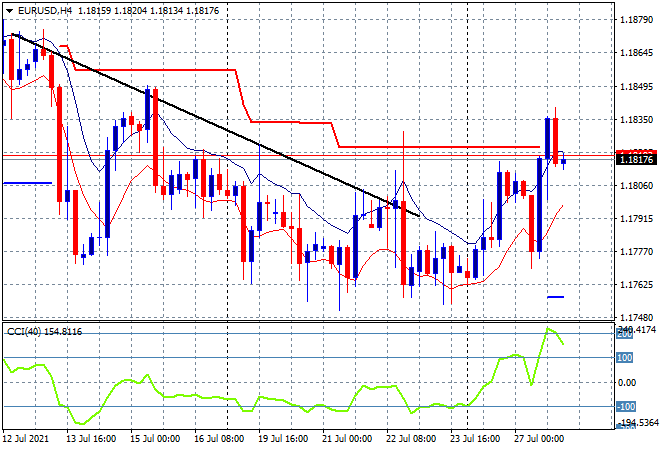660x450 pixels.
Task: Click the CCI 200 level tag
Action: coord(624,334)
